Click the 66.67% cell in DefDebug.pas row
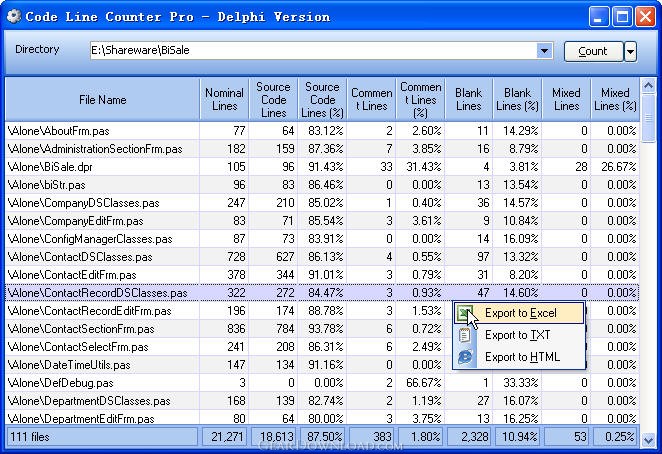This screenshot has width=662, height=454. coord(421,383)
